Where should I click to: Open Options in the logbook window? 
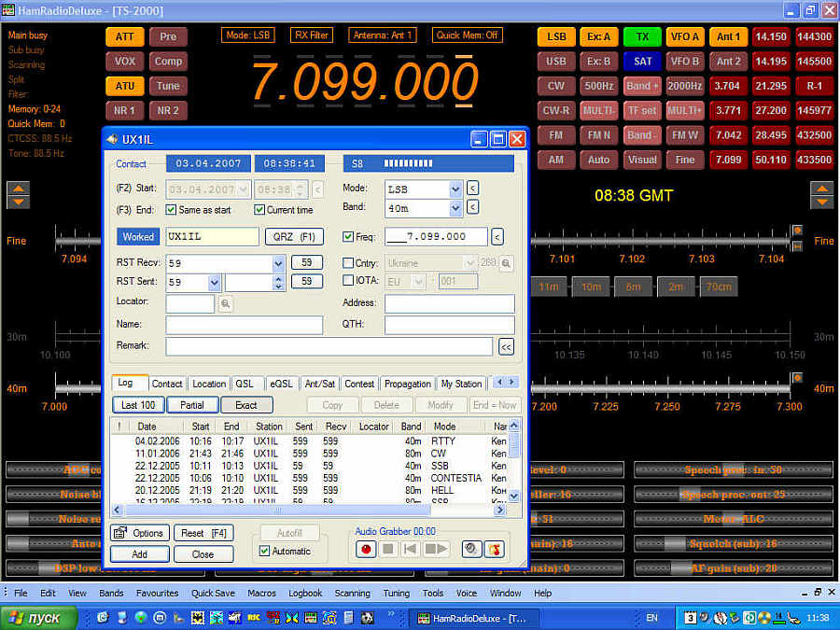[140, 533]
